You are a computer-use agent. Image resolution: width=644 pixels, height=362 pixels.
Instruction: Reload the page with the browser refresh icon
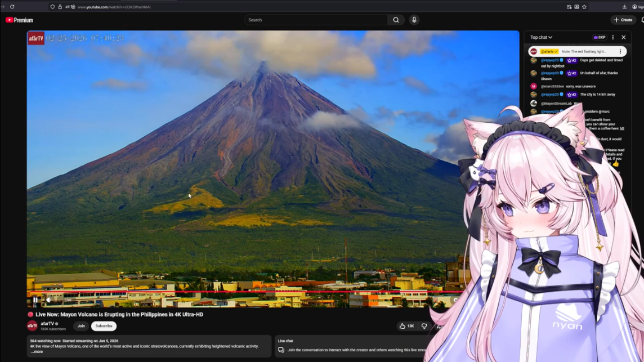pos(12,7)
